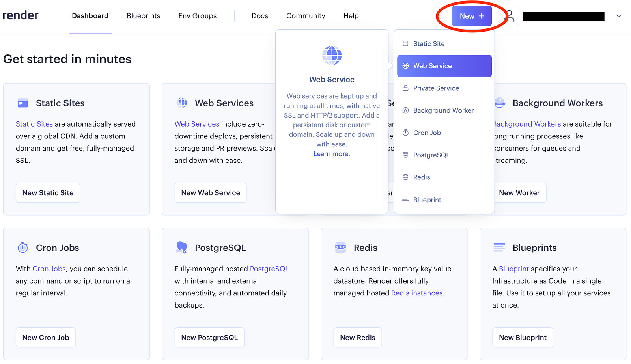Click the New Cron Job button

point(46,338)
